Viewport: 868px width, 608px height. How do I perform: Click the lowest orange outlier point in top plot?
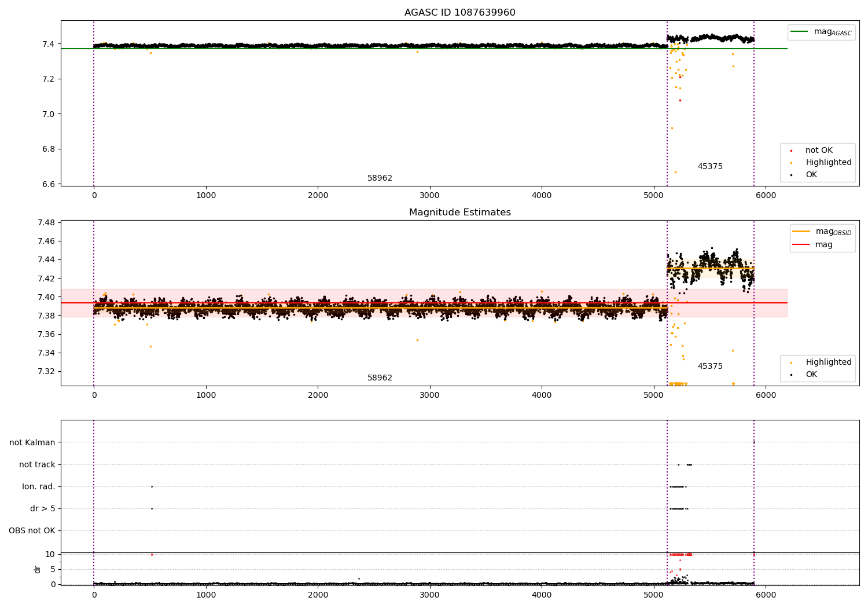click(x=675, y=172)
